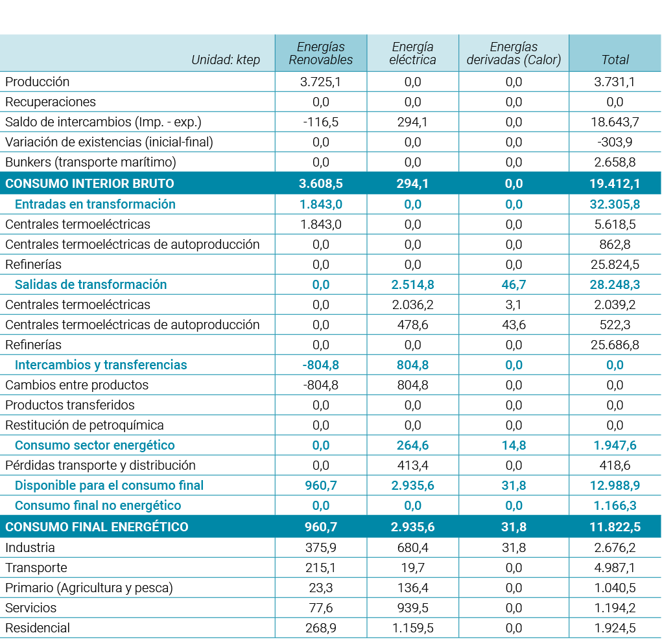Select the Total column header

615,60
